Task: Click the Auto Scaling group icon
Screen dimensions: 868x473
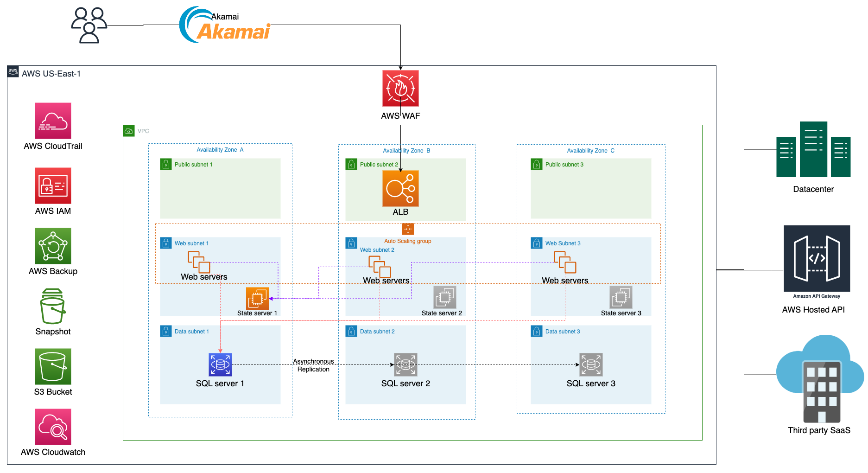Action: coord(408,229)
